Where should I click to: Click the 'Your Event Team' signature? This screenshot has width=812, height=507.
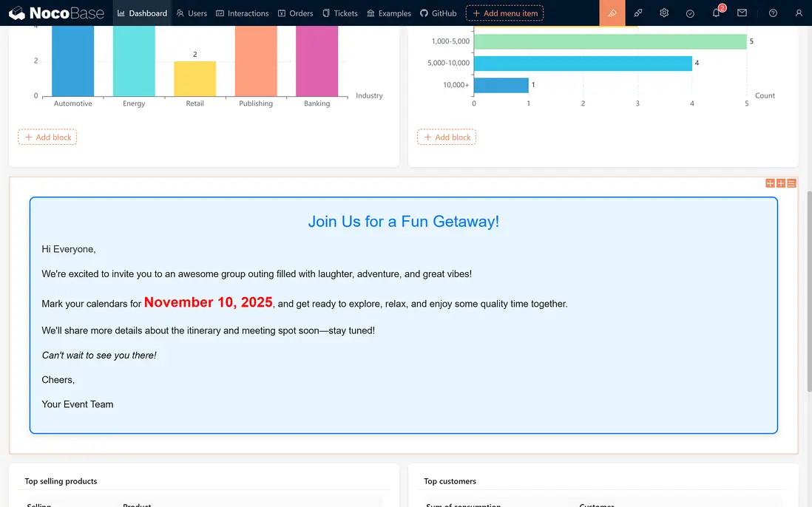point(77,404)
